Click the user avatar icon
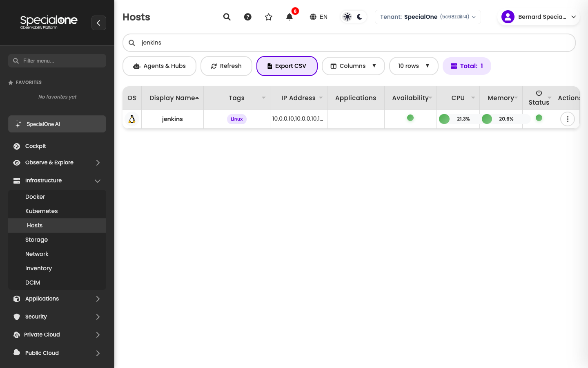 508,17
